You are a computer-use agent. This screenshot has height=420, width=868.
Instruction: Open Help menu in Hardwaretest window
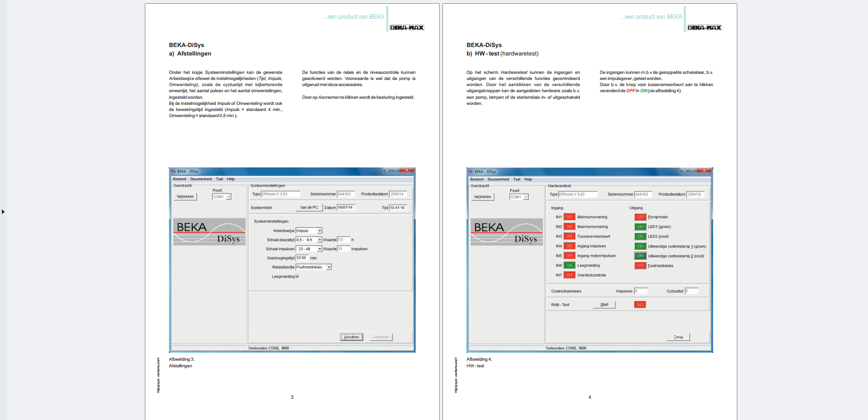click(528, 179)
